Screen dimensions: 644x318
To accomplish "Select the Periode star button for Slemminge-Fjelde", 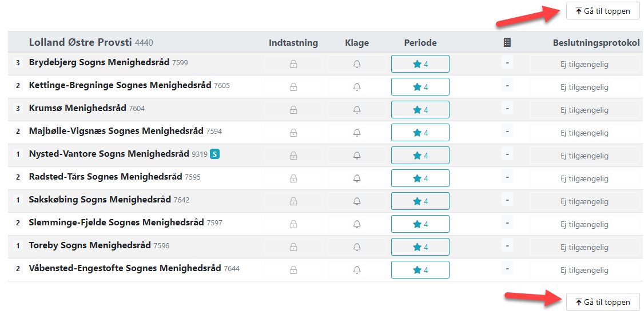I will tap(420, 224).
